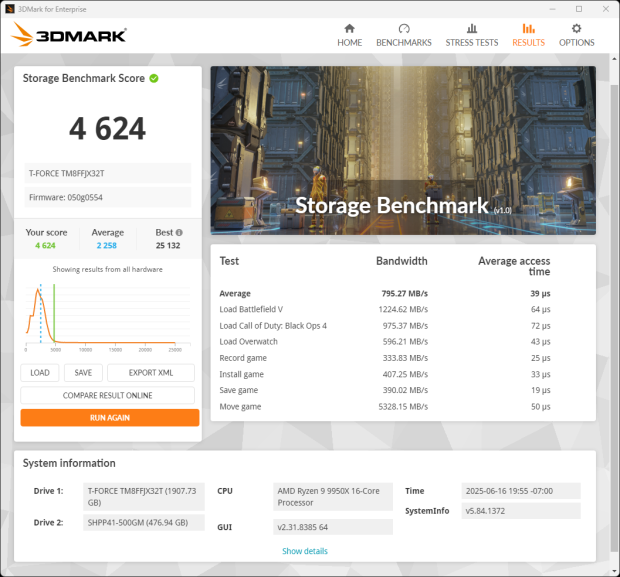Image resolution: width=620 pixels, height=577 pixels.
Task: Click the green validation checkmark icon
Action: pos(154,78)
